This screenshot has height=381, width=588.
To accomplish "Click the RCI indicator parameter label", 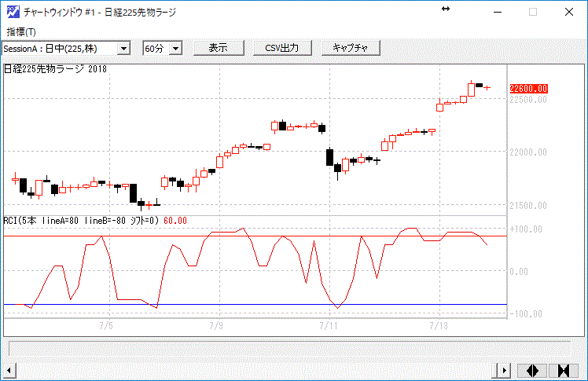I will (82, 221).
